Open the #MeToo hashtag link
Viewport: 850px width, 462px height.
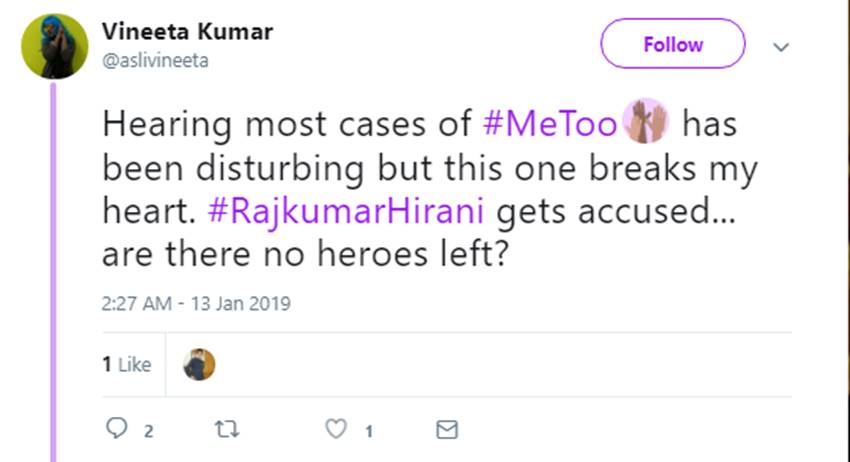549,126
